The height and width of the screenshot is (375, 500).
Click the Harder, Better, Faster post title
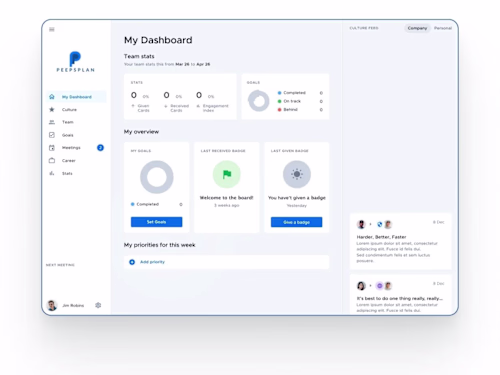[x=381, y=237]
